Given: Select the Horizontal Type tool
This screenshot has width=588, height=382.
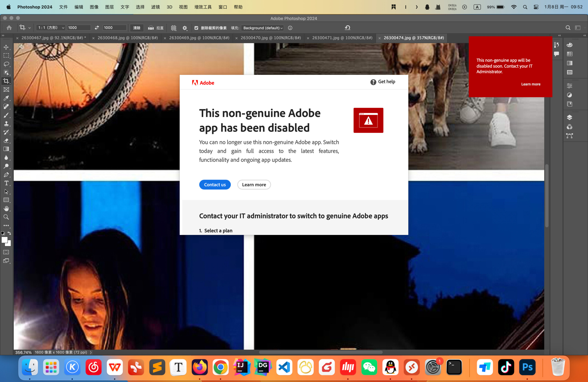Looking at the screenshot, I should [6, 183].
